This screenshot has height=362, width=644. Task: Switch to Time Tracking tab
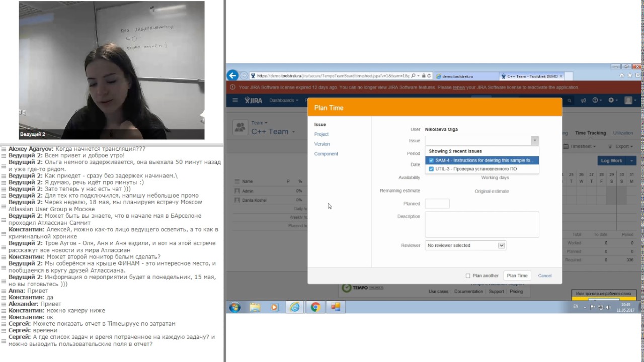[590, 133]
